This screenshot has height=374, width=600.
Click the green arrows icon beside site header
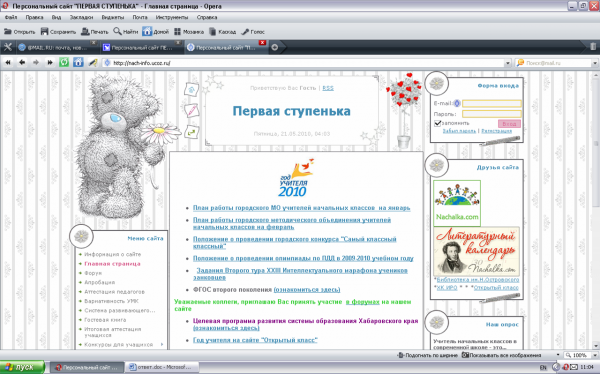point(191,132)
